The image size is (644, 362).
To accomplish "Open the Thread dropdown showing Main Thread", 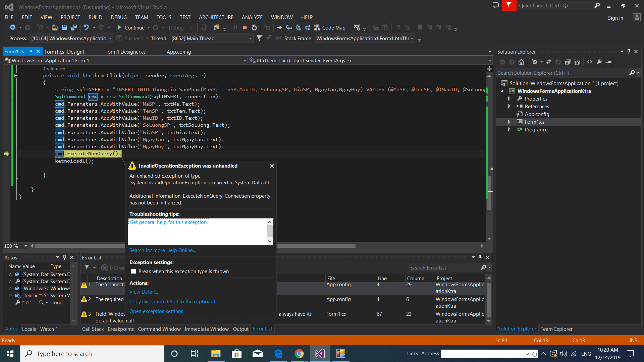I will click(250, 39).
